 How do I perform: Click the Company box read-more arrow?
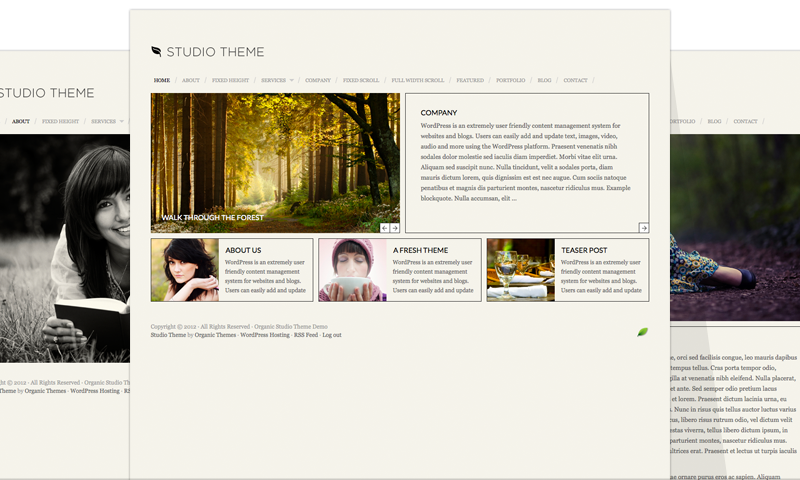pos(644,228)
